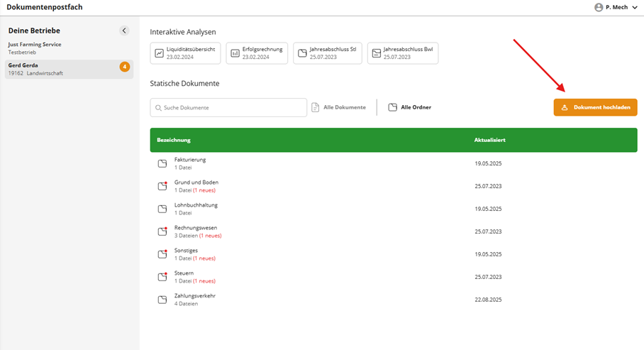This screenshot has height=350, width=644.
Task: Click the Alle Dokumente file icon
Action: pos(316,107)
